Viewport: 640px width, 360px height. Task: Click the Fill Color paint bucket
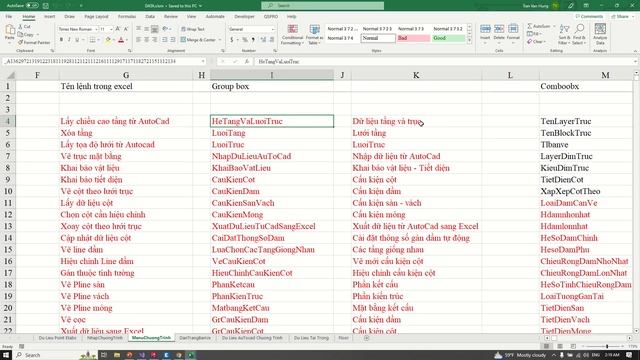[x=108, y=40]
